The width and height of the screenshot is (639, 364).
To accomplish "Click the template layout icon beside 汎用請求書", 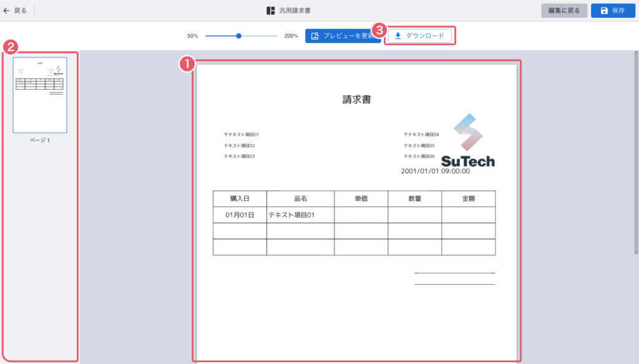I will tap(270, 11).
